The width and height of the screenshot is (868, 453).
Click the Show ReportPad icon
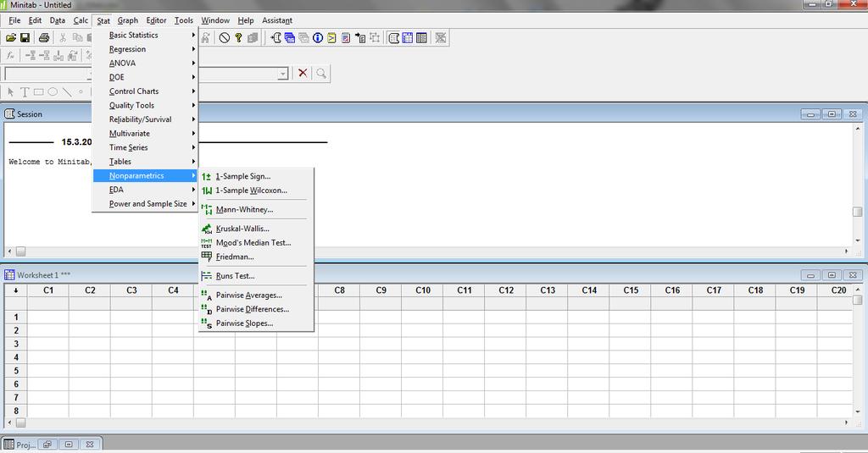(x=346, y=37)
